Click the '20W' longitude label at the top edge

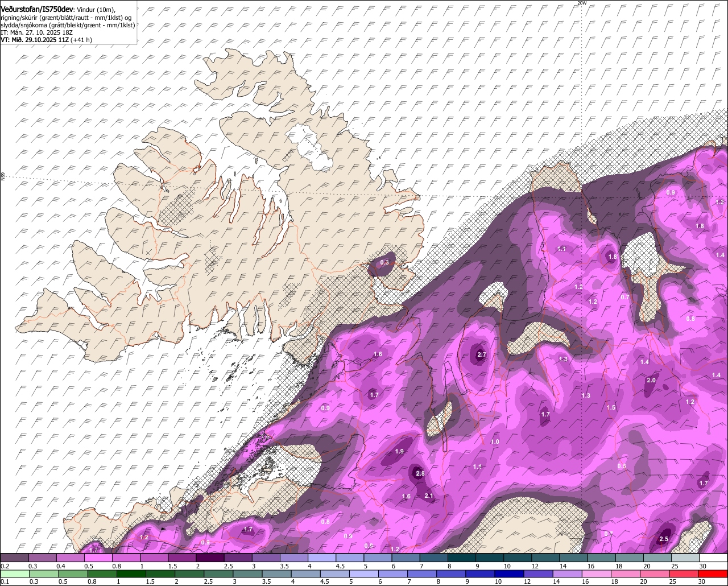tap(581, 3)
